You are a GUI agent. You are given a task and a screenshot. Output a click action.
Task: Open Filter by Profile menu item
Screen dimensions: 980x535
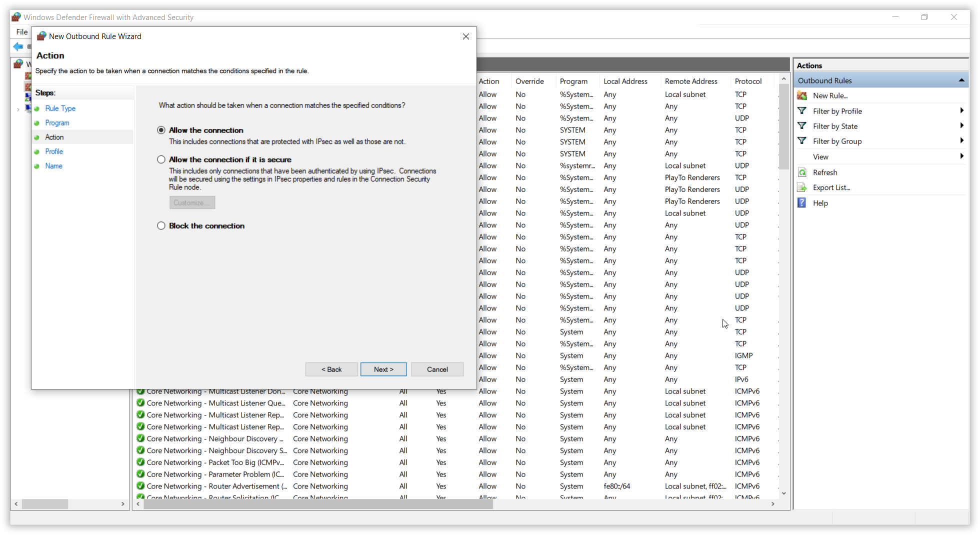pos(837,111)
